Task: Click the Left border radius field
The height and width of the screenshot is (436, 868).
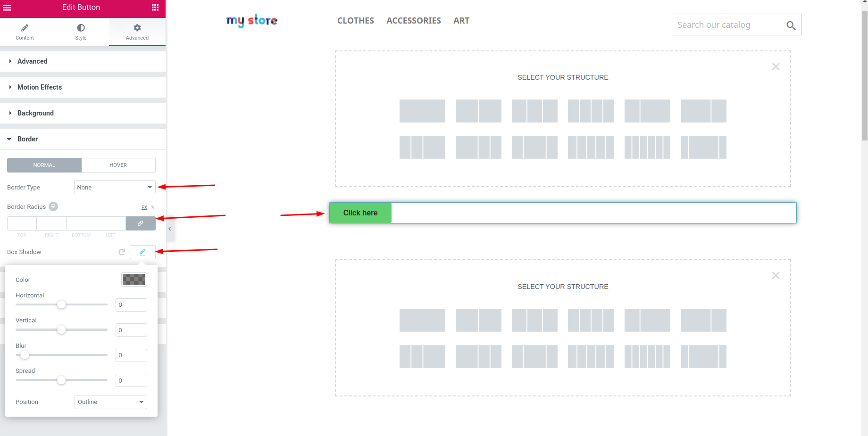Action: pos(111,223)
